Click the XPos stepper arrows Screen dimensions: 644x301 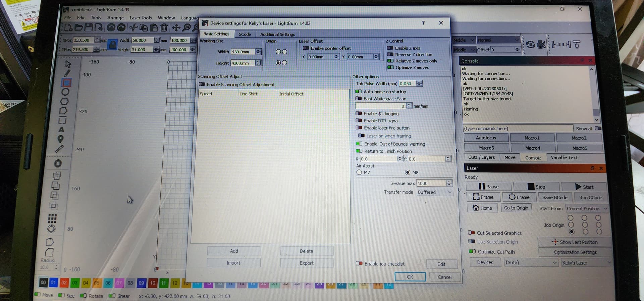97,40
